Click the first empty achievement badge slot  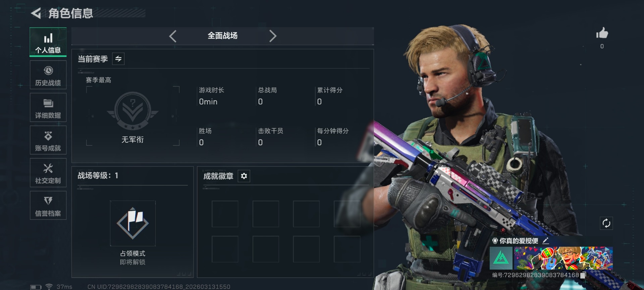tap(225, 214)
